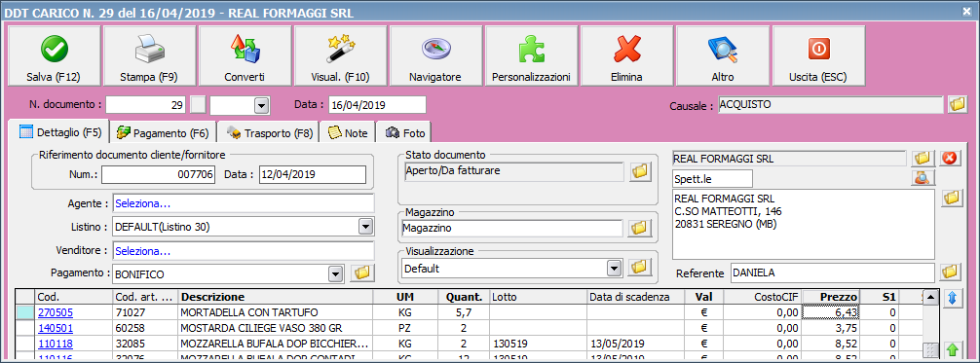This screenshot has height=363, width=980.
Task: Open article code 140501 link
Action: 55,327
